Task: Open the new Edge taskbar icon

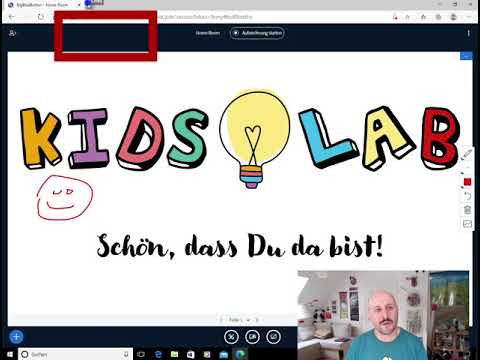Action: click(240, 354)
